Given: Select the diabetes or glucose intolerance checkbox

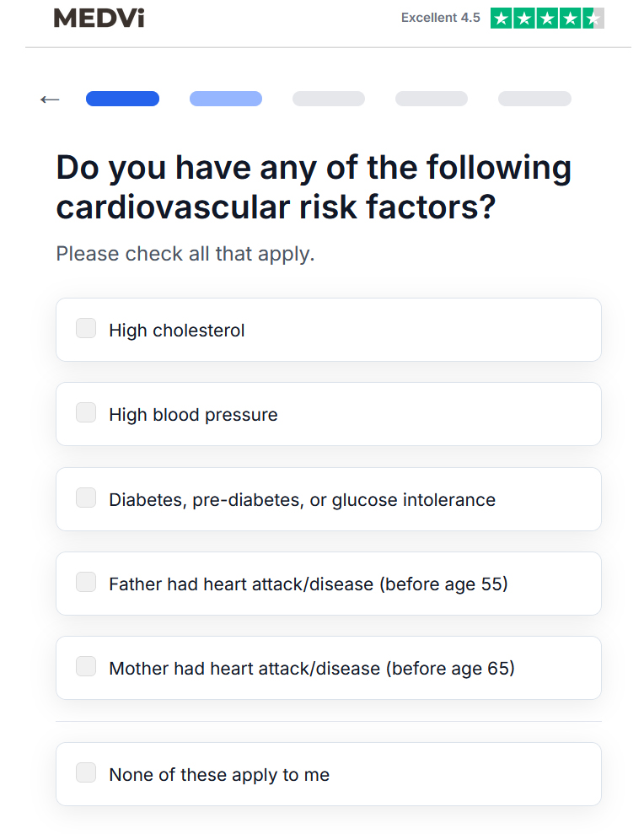Looking at the screenshot, I should click(x=86, y=498).
